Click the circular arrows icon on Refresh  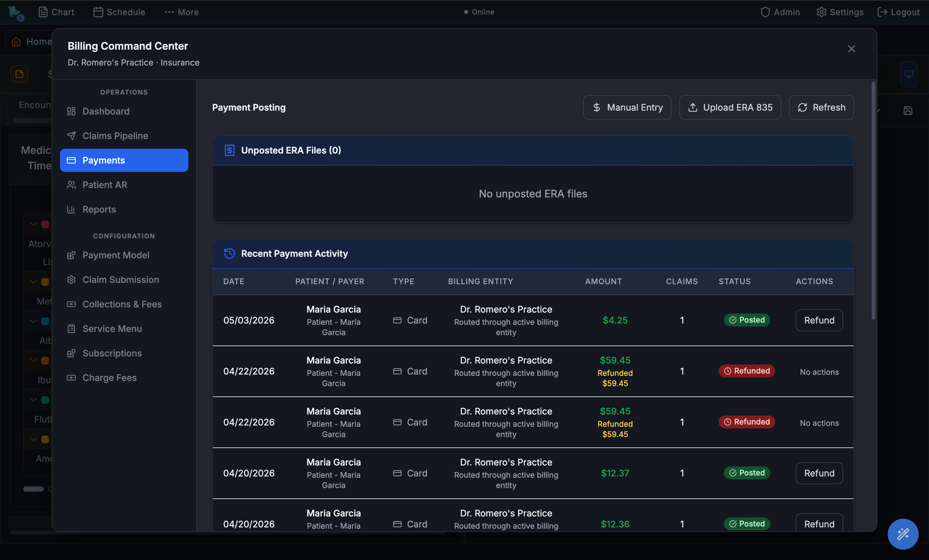pos(802,107)
